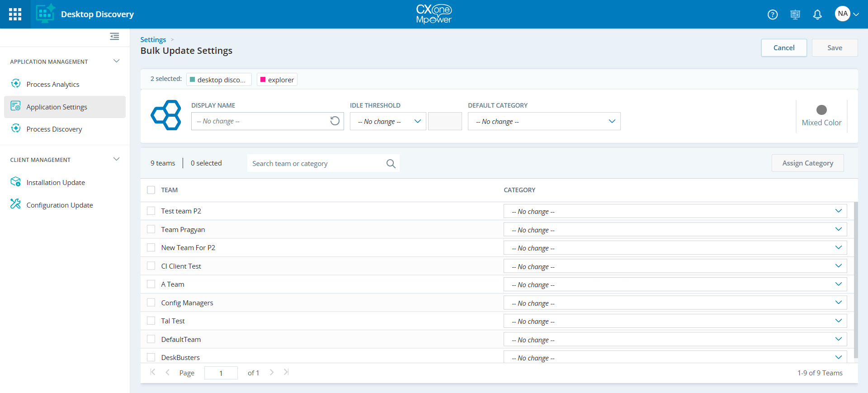Open the Idle Threshold dropdown
868x393 pixels.
click(x=388, y=121)
